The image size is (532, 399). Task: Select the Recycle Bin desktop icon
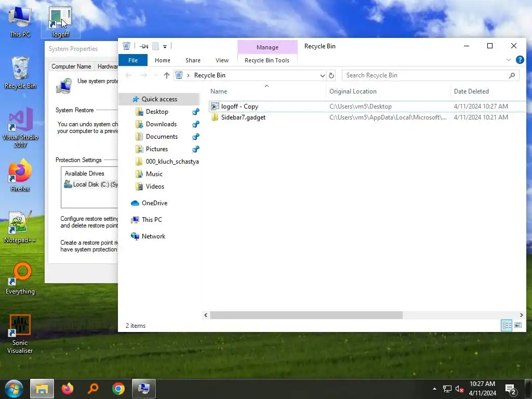20,73
